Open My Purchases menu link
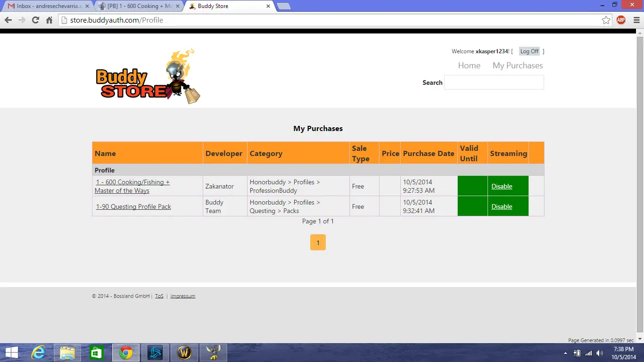This screenshot has width=644, height=362. click(x=518, y=66)
